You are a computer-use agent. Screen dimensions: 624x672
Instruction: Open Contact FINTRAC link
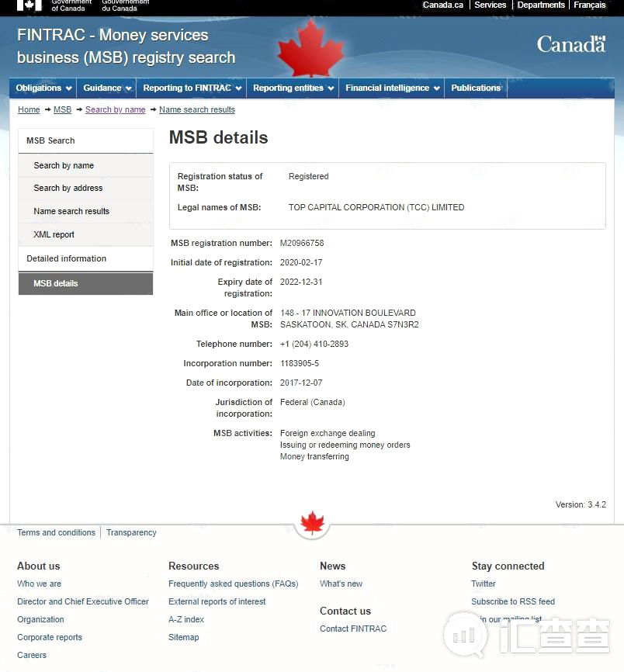(353, 629)
